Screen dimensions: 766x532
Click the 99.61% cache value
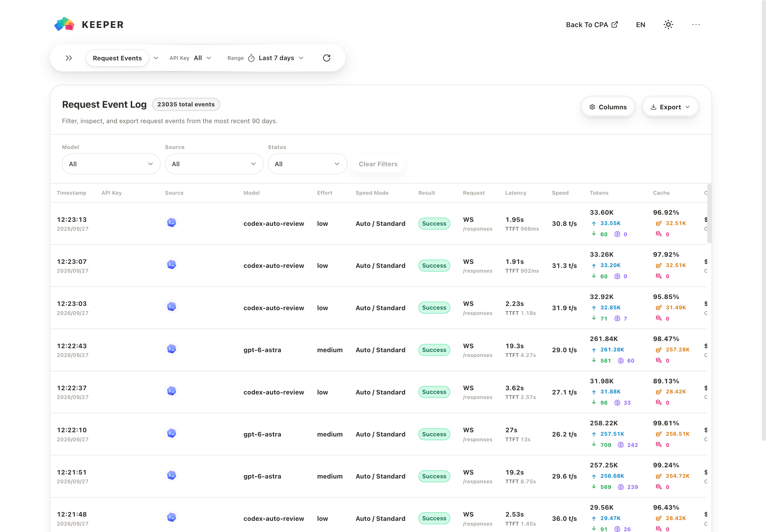(x=666, y=423)
